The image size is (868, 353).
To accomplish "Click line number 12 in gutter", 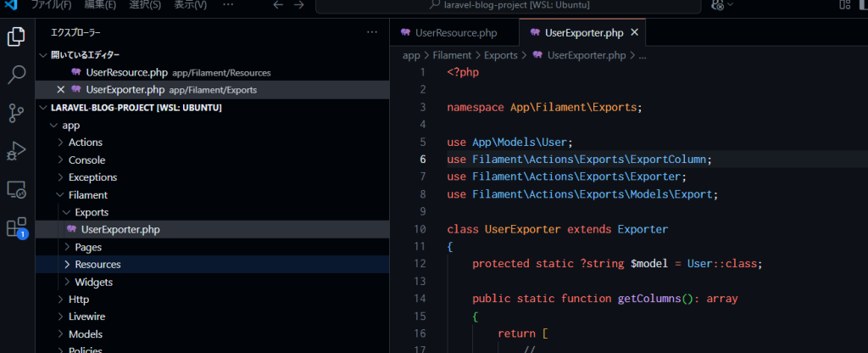I will tap(420, 264).
